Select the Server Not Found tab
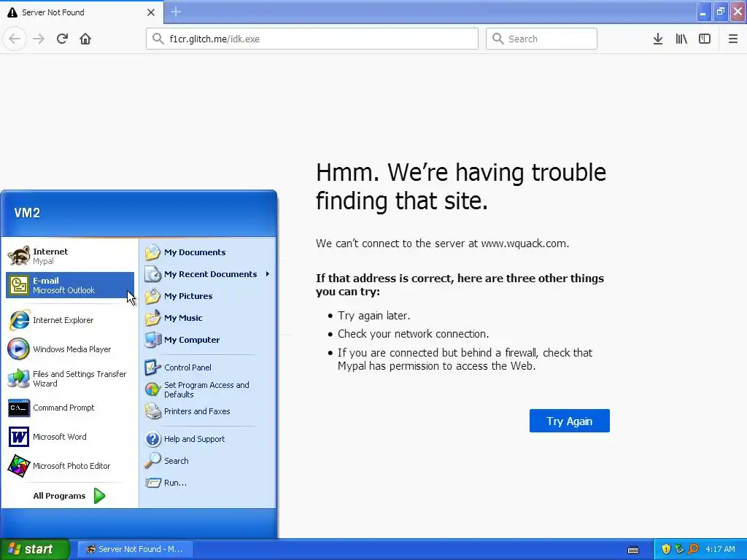Viewport: 747px width, 560px height. click(x=82, y=12)
